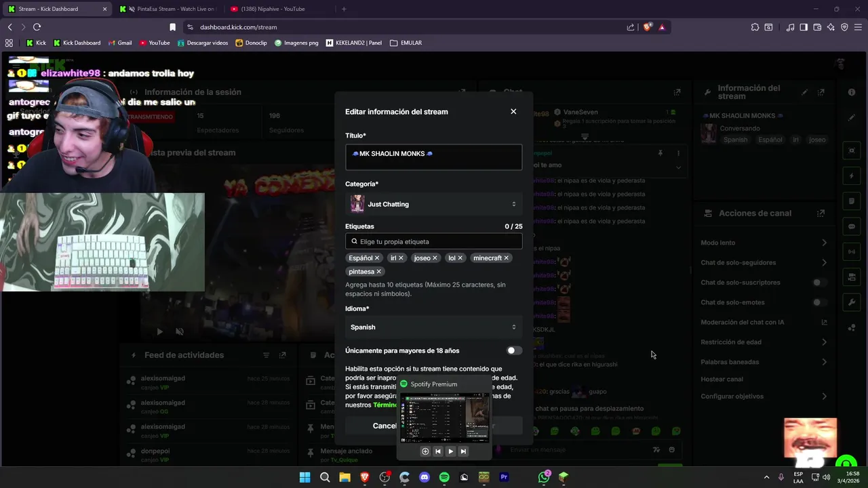Open the Brave Leo AI sparkle icon
This screenshot has height=488, width=868.
click(831, 27)
